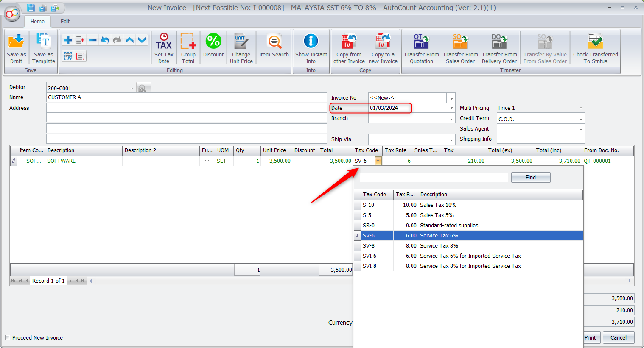The height and width of the screenshot is (348, 644).
Task: Open the Date dropdown picker
Action: pyautogui.click(x=451, y=108)
